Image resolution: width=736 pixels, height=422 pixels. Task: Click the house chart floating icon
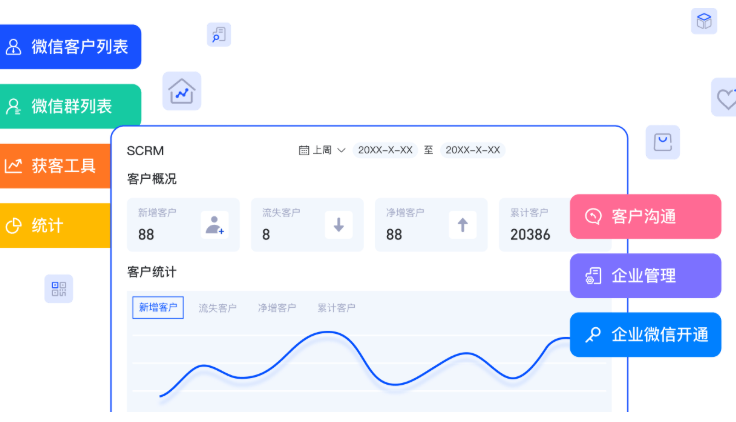(x=182, y=91)
